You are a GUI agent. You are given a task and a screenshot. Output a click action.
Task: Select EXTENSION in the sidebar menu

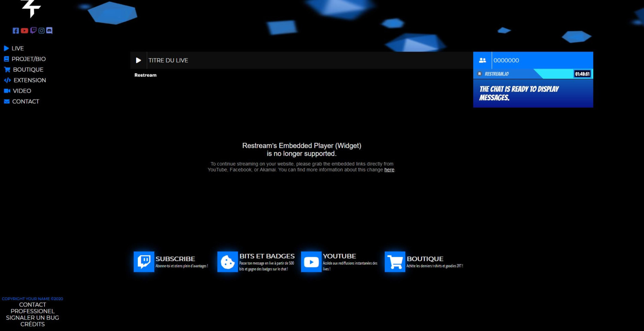[x=30, y=80]
